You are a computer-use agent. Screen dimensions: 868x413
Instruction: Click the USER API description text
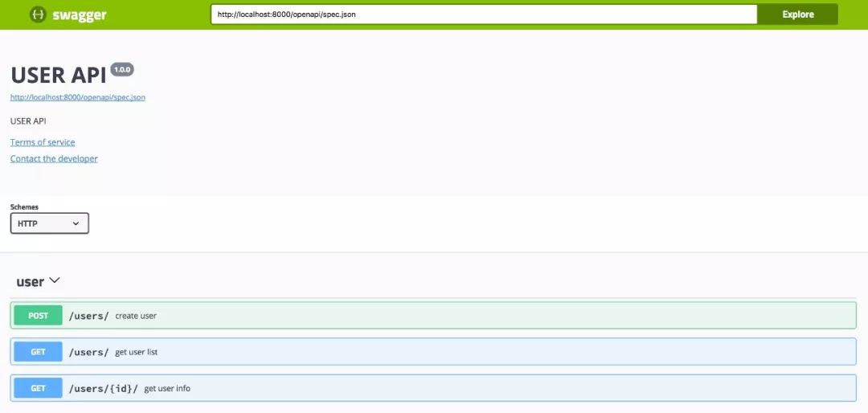(x=28, y=121)
